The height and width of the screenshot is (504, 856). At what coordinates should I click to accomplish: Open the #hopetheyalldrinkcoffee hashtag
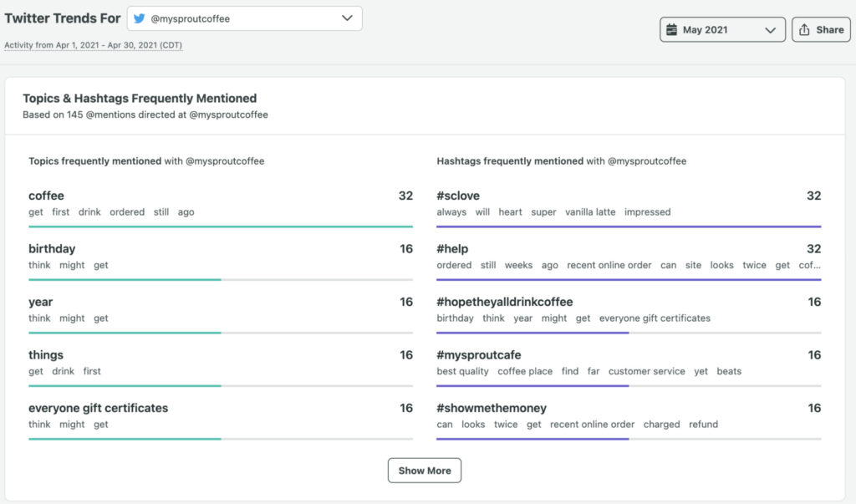coord(504,302)
